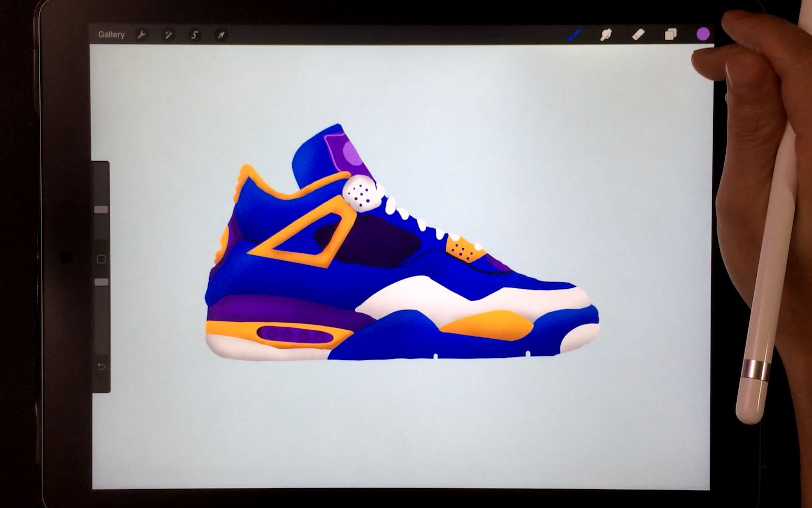
Task: Open the Actions wrench menu
Action: (142, 35)
